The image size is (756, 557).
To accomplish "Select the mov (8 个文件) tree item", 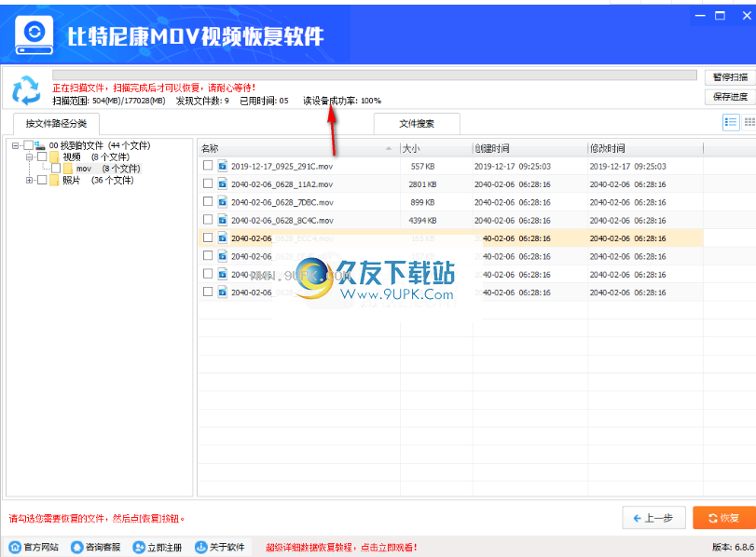I will 108,169.
